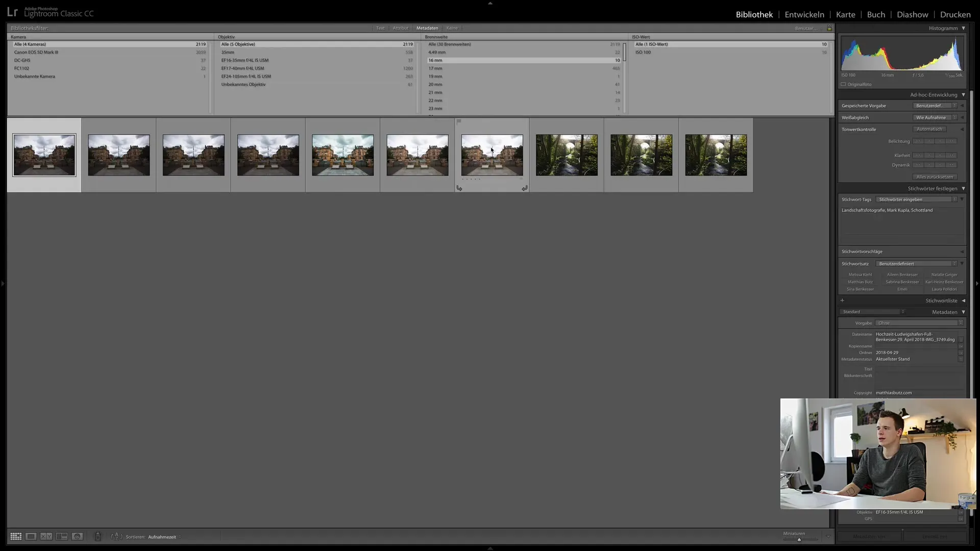This screenshot has height=551, width=980.
Task: Hide right panel via right edge arrow
Action: pos(977,283)
